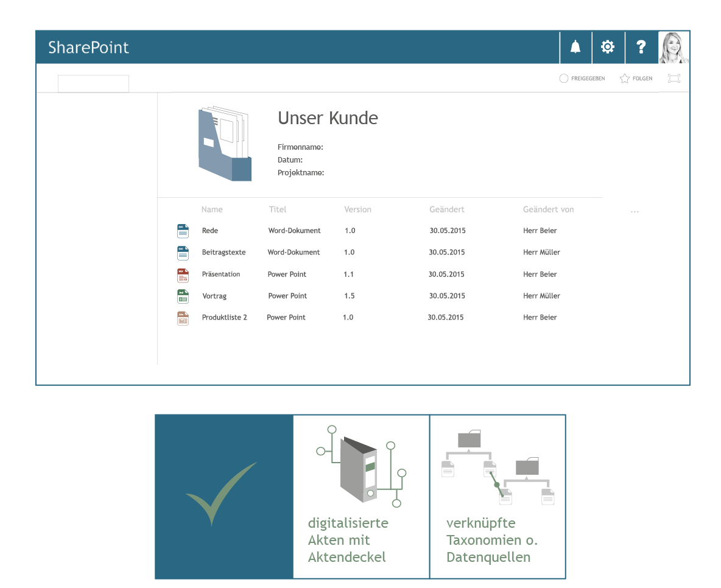
Task: Select the digitalisierte Akten mit Aktendeckel card
Action: [x=360, y=496]
